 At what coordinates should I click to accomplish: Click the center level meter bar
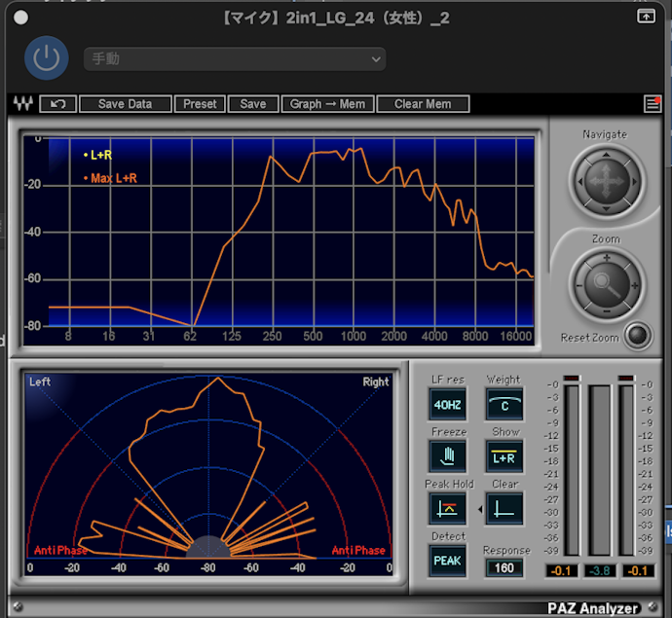(x=600, y=470)
